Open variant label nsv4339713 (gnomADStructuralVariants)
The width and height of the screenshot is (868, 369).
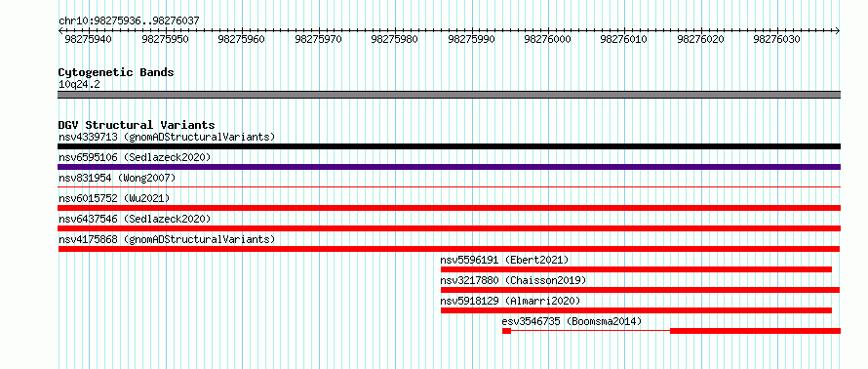click(x=167, y=137)
